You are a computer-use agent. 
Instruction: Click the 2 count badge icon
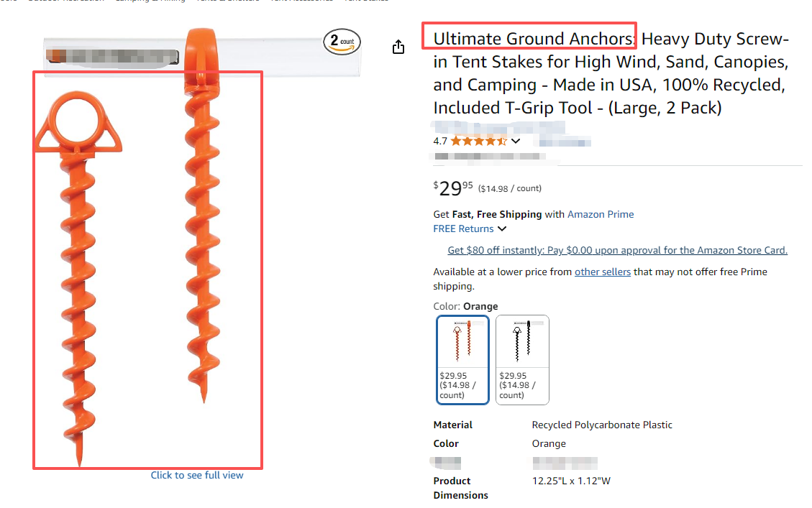pos(342,42)
